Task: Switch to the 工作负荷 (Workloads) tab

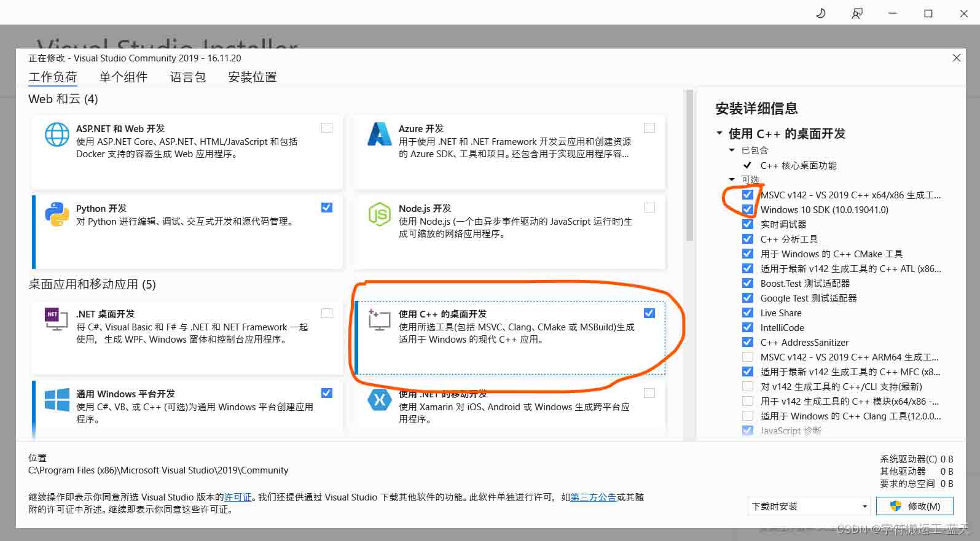Action: 53,77
